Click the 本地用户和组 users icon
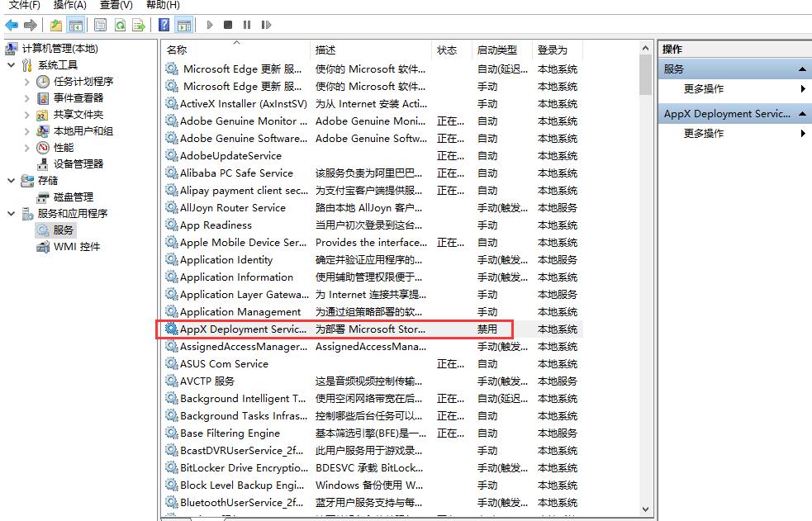The width and height of the screenshot is (812, 521). [43, 131]
